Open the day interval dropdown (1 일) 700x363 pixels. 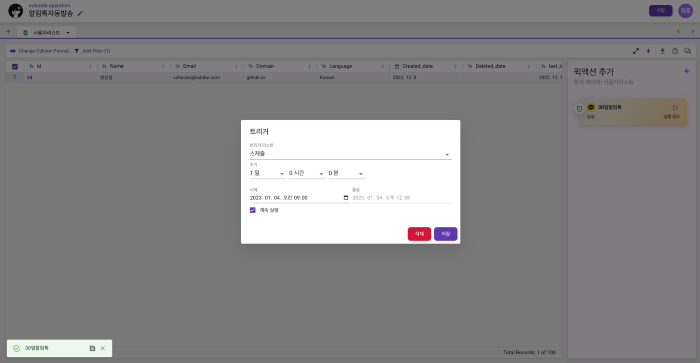point(267,173)
